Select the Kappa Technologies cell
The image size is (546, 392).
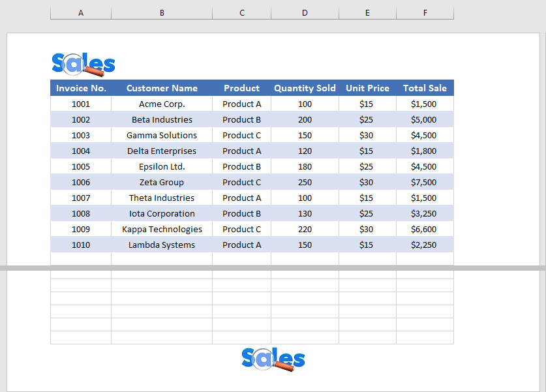161,229
